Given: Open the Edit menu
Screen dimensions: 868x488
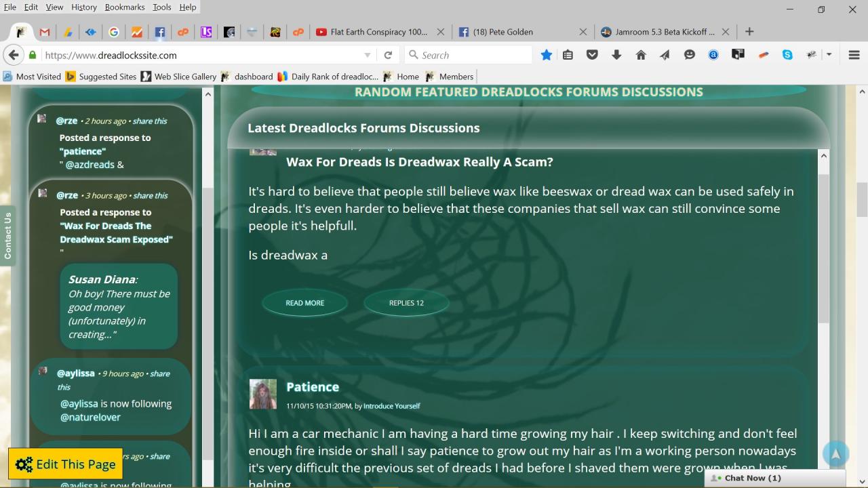Looking at the screenshot, I should pos(31,7).
